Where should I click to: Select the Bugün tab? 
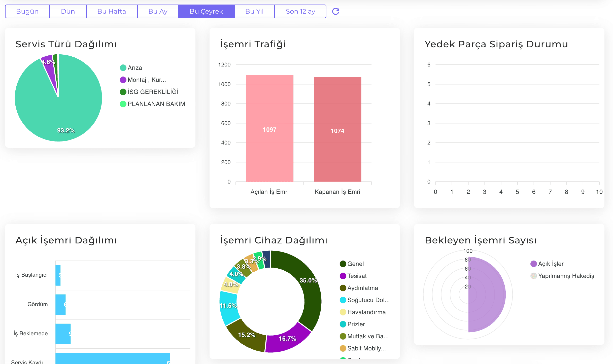[27, 11]
